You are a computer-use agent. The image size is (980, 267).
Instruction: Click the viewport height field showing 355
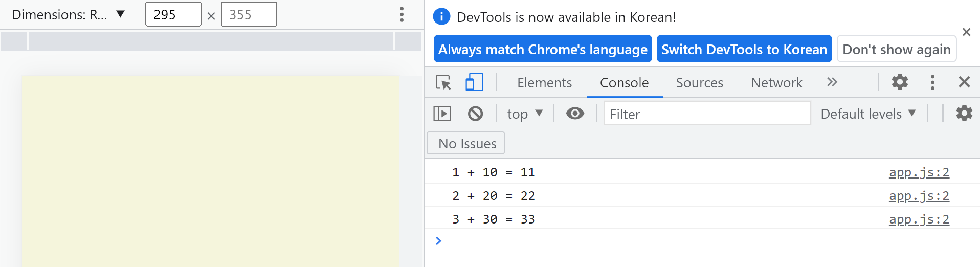(249, 14)
